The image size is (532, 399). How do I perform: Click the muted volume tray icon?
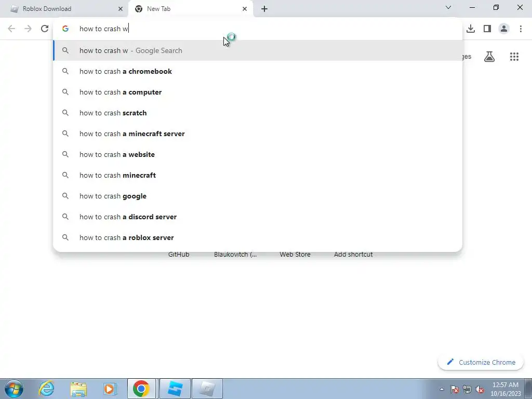(480, 389)
